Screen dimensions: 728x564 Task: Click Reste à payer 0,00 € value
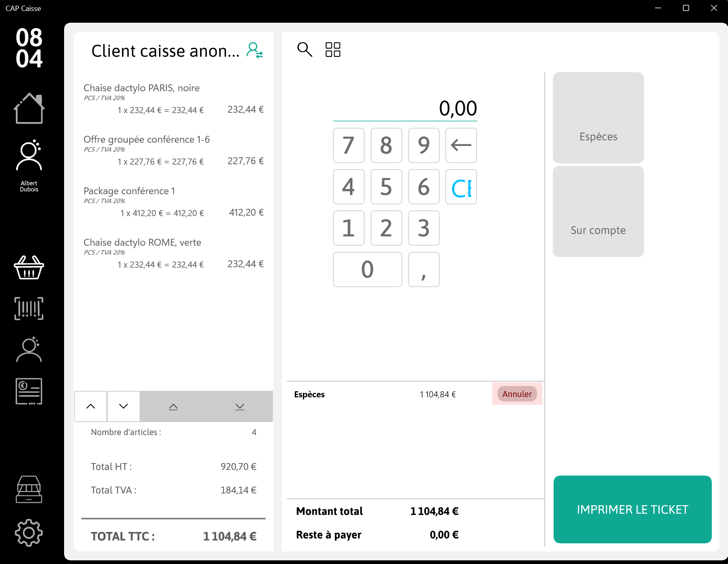click(444, 535)
